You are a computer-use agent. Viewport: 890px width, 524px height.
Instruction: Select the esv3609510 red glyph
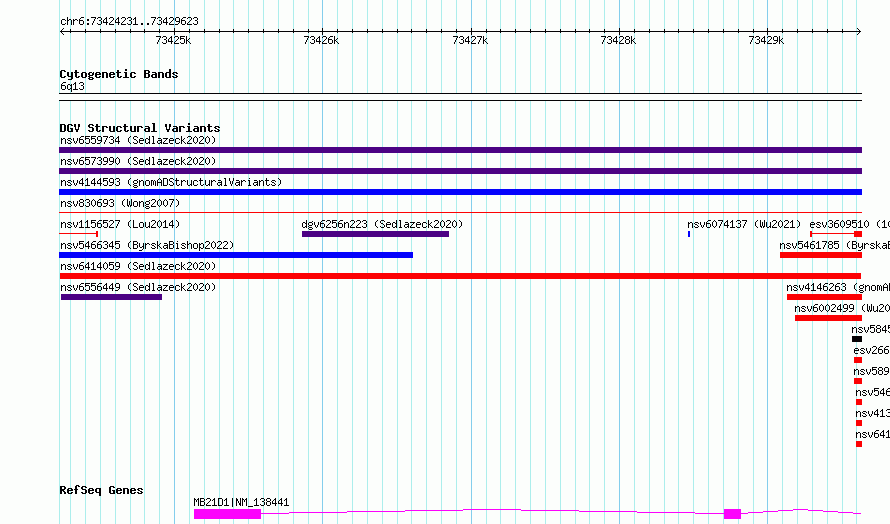point(836,234)
